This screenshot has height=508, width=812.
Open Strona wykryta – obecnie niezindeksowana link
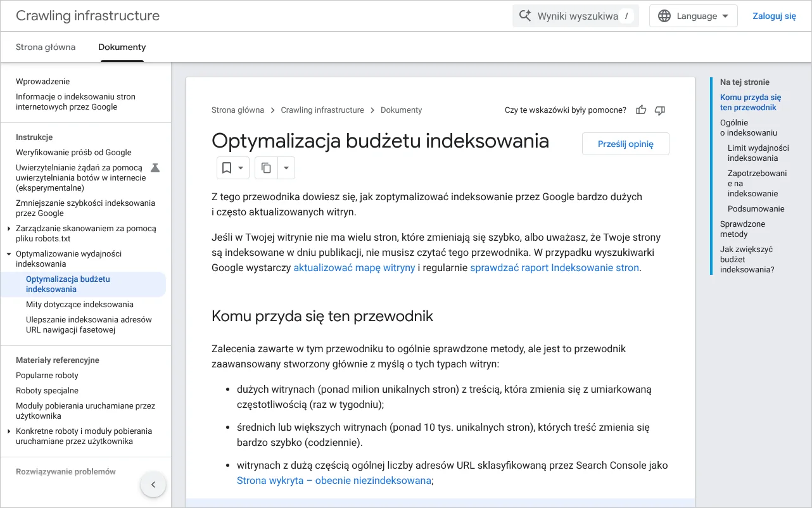point(334,481)
